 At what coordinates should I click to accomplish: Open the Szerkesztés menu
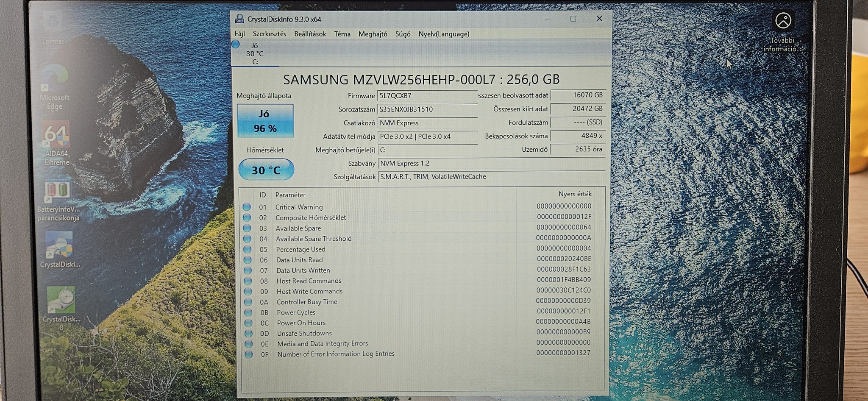270,34
